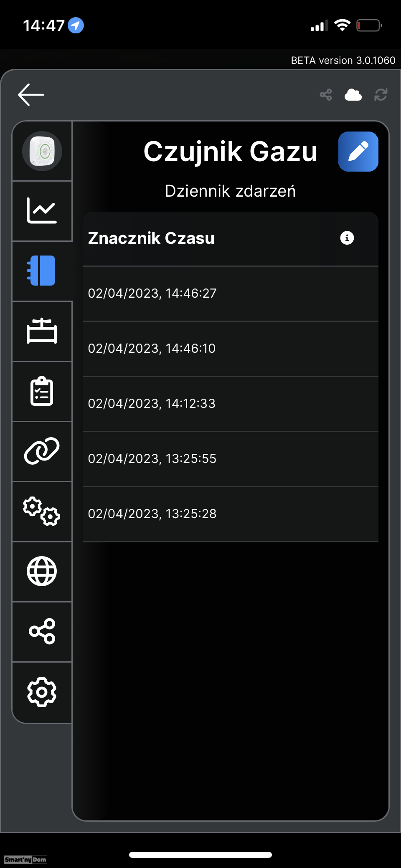Open the chart graph sidebar tab
The height and width of the screenshot is (868, 401).
point(42,211)
